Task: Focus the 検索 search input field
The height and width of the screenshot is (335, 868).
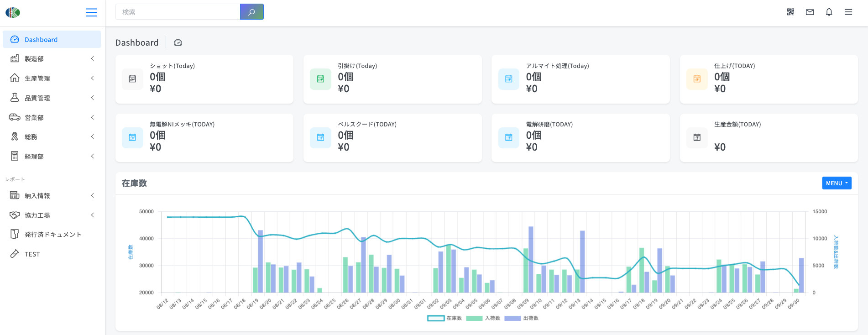Action: point(178,12)
